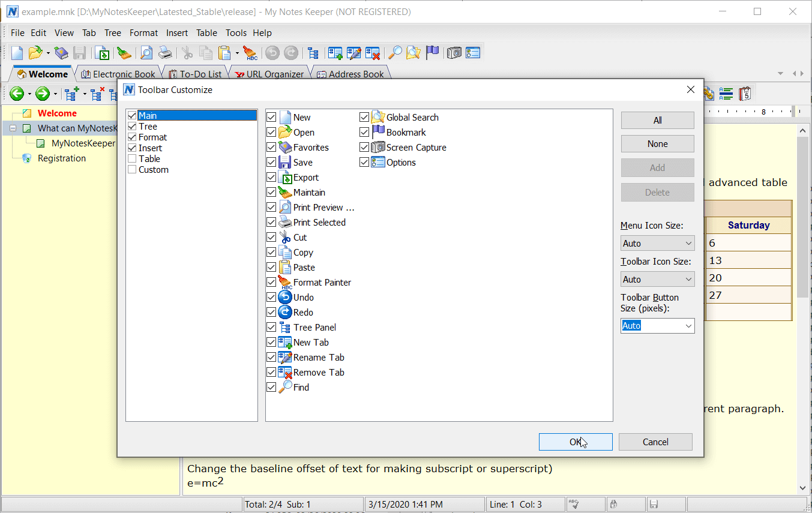Click the None button in Toolbar Customize
The image size is (812, 513).
[x=658, y=144]
